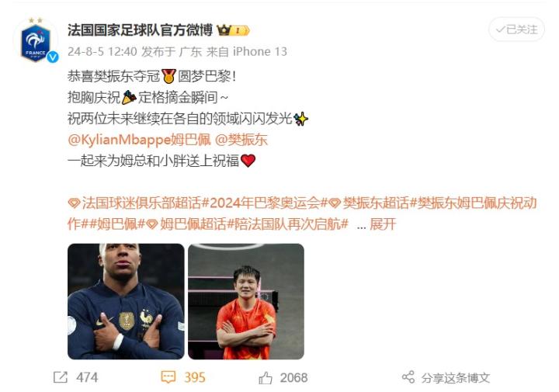Click the account name 法国国家足球队官方微博
The width and height of the screenshot is (559, 392).
pyautogui.click(x=140, y=30)
